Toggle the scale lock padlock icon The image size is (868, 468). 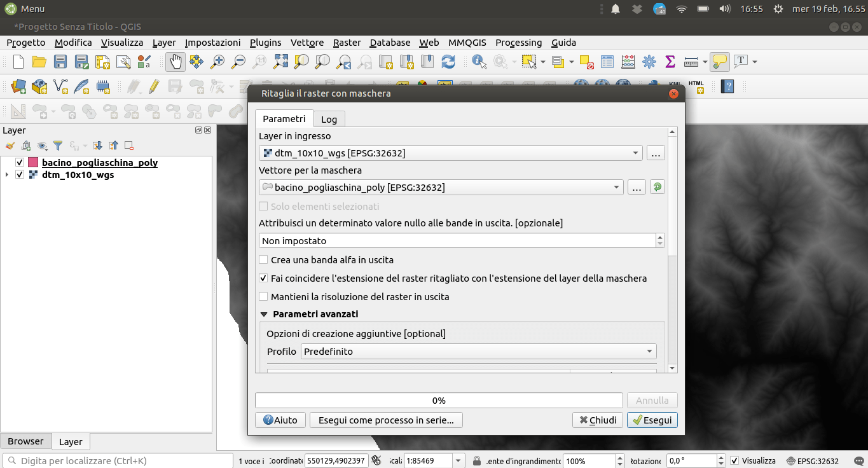pos(477,461)
